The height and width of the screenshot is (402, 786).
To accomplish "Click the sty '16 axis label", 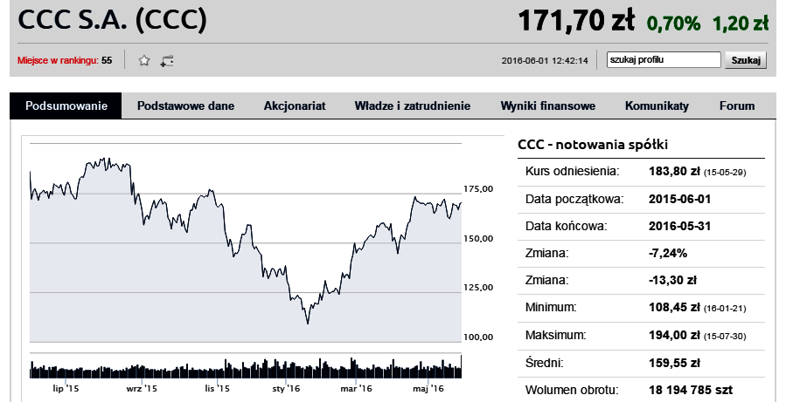I will (286, 388).
